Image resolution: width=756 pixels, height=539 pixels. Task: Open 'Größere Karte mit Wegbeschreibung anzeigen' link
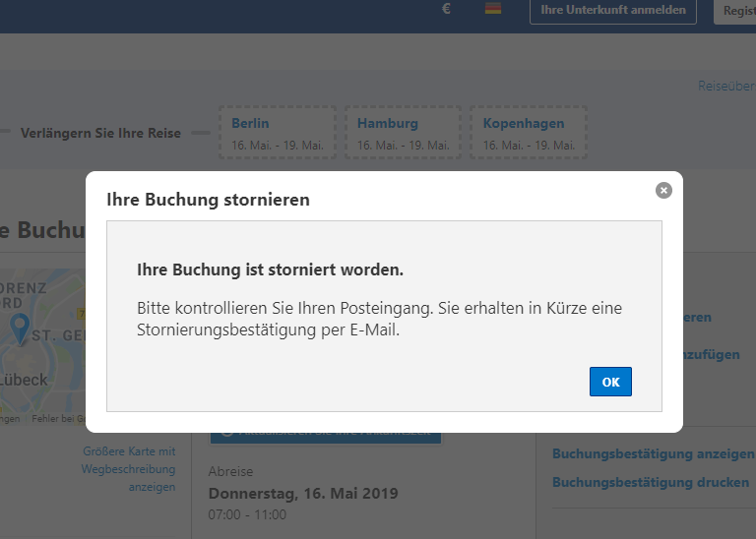128,469
